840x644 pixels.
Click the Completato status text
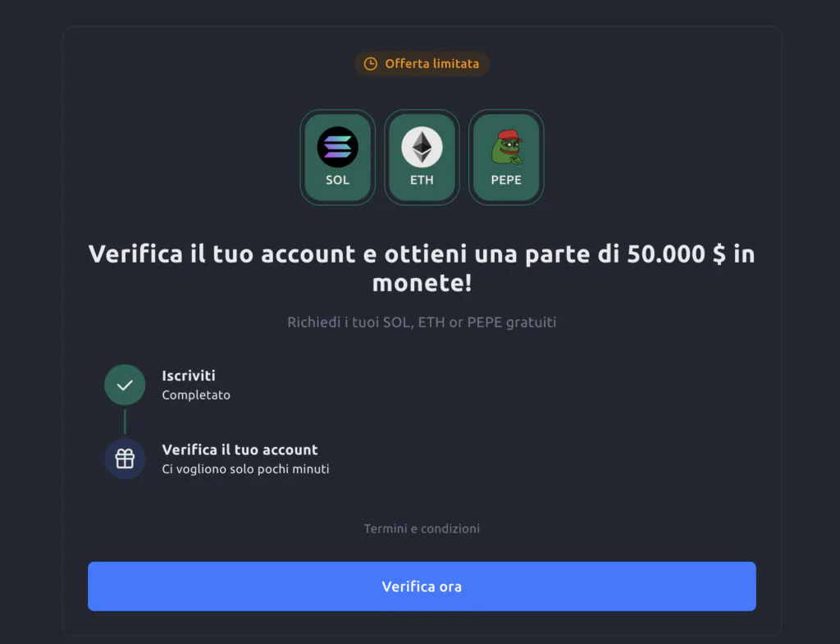click(196, 395)
